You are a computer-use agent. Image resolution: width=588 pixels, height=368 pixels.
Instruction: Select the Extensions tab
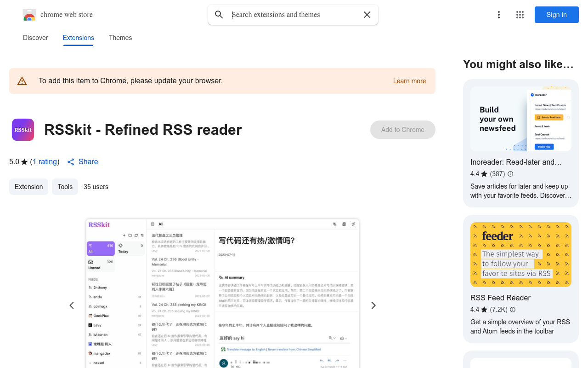point(79,38)
